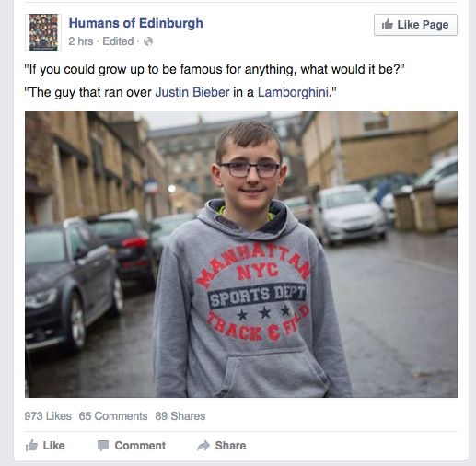This screenshot has width=476, height=466.
Task: Expand the 65 Comments thread
Action: [113, 416]
